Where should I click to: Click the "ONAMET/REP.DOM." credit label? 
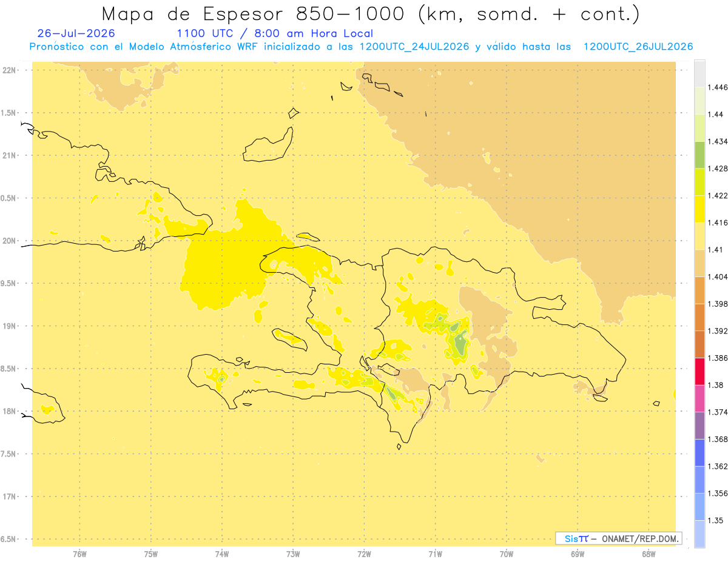pos(641,538)
